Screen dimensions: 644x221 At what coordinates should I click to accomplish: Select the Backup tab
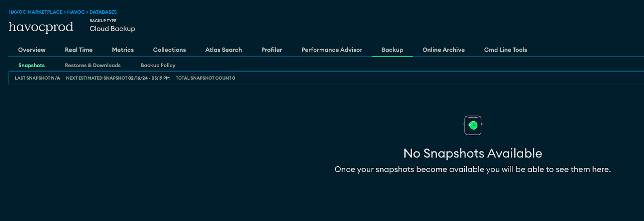(x=392, y=50)
